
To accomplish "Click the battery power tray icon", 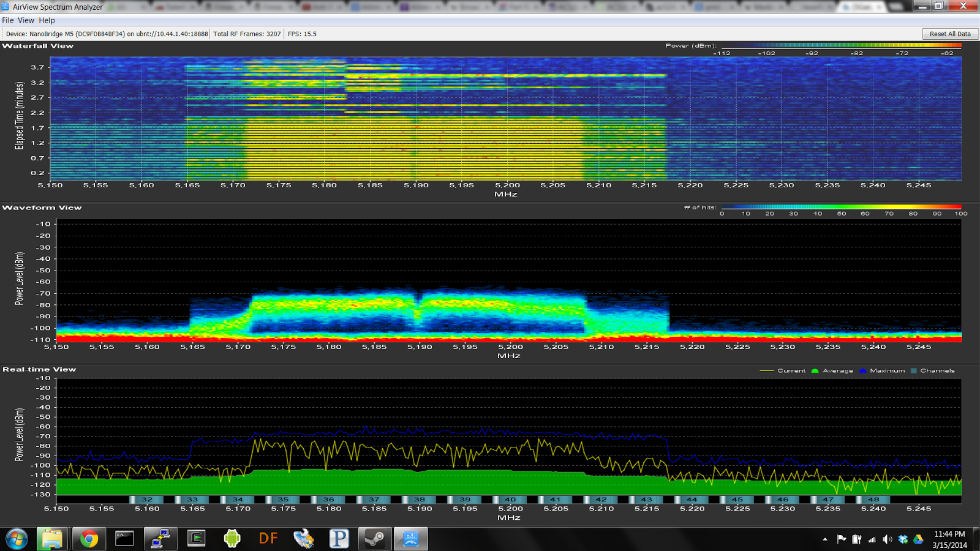I will 857,539.
